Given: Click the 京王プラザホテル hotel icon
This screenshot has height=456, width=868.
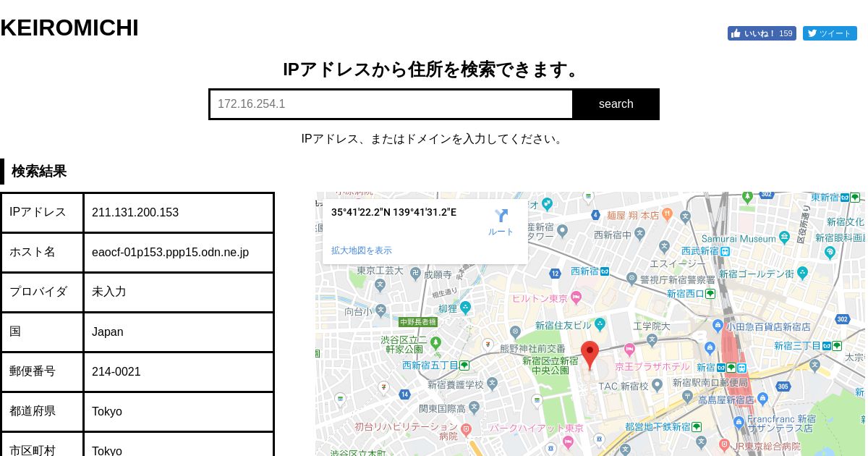Looking at the screenshot, I should click(629, 351).
